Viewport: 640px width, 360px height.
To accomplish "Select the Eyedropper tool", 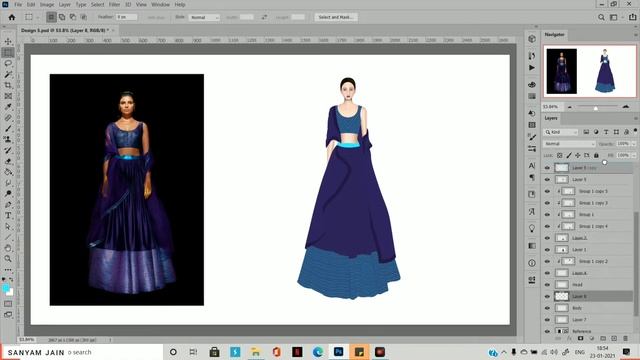I will click(x=8, y=107).
